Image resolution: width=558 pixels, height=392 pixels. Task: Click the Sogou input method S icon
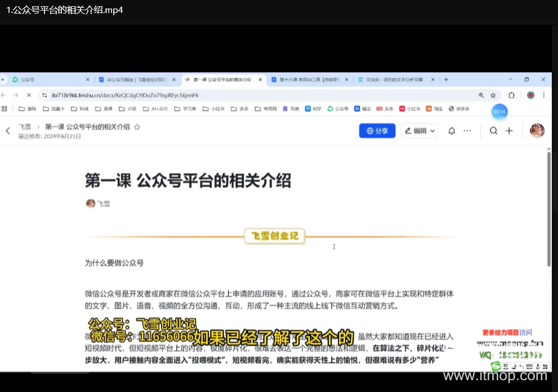pyautogui.click(x=495, y=366)
